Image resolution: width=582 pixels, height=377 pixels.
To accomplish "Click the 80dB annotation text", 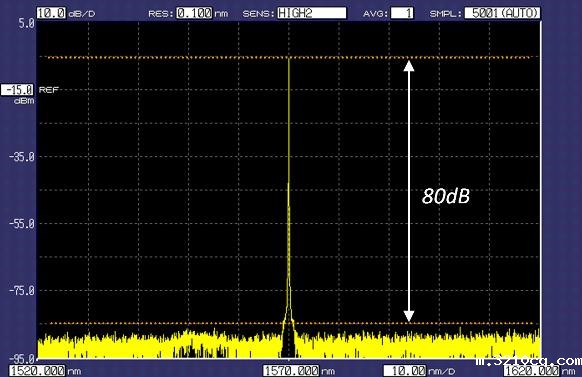I will coord(446,196).
